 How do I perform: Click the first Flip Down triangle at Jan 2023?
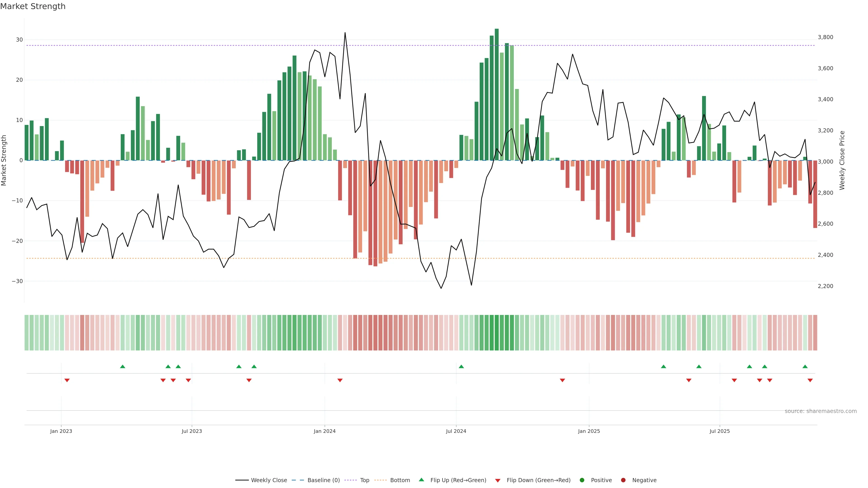click(67, 380)
